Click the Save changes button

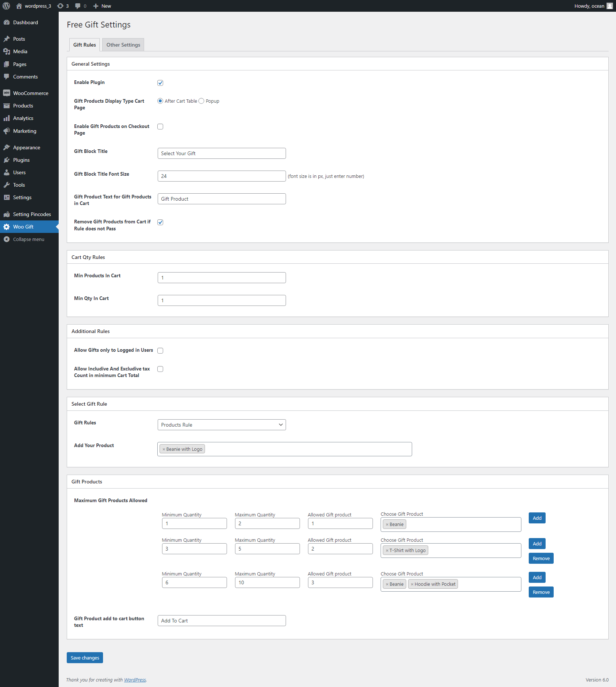click(x=85, y=658)
